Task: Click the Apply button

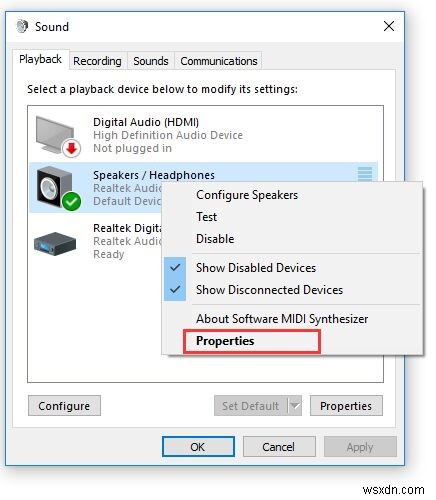Action: 360,447
